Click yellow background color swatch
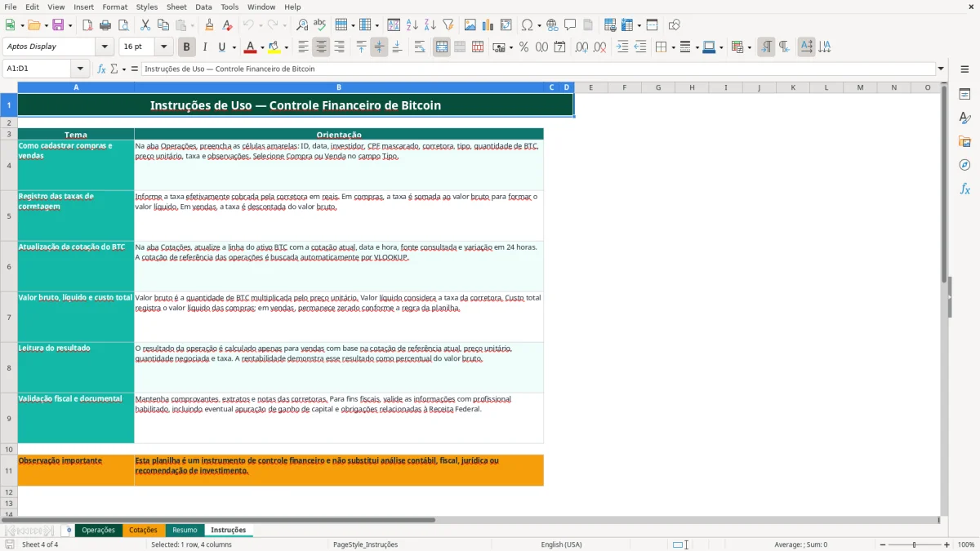The width and height of the screenshot is (980, 551). coord(274,47)
